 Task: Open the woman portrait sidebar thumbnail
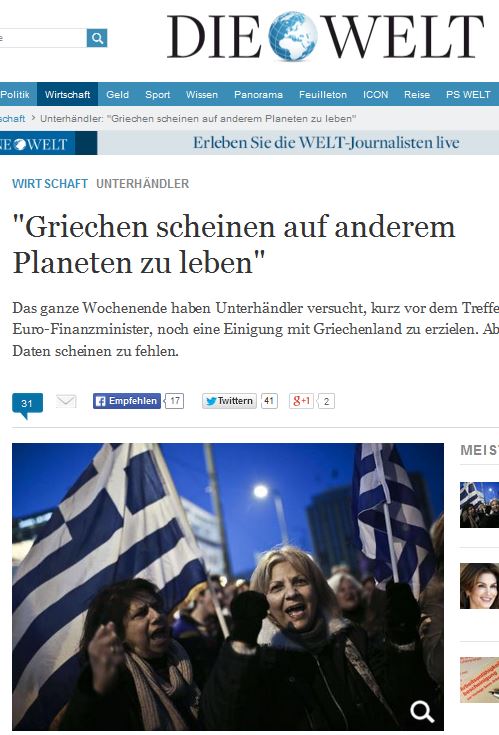(479, 586)
